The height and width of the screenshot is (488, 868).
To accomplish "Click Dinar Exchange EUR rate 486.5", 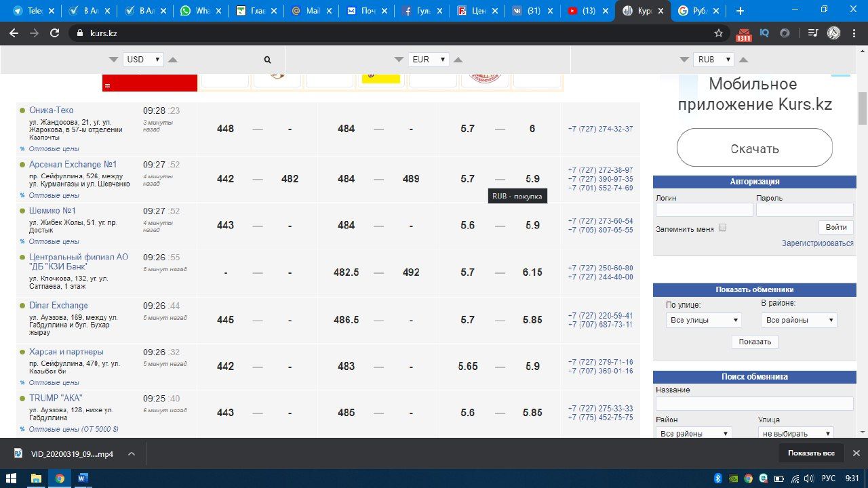I will click(346, 320).
